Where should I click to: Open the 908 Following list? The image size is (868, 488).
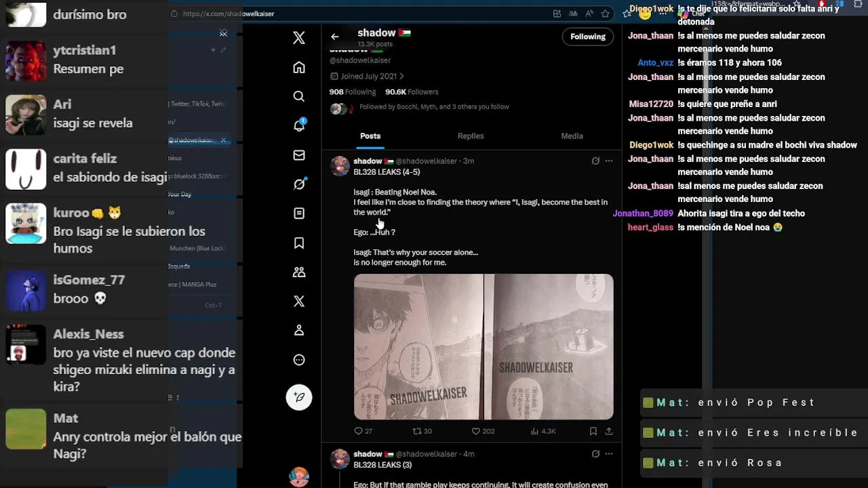click(353, 91)
